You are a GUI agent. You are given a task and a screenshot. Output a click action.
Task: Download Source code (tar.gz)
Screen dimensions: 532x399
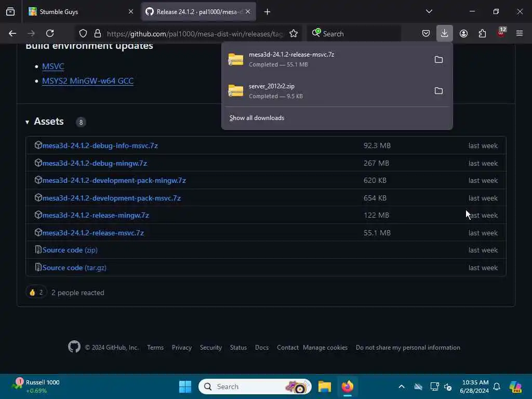[x=74, y=268]
